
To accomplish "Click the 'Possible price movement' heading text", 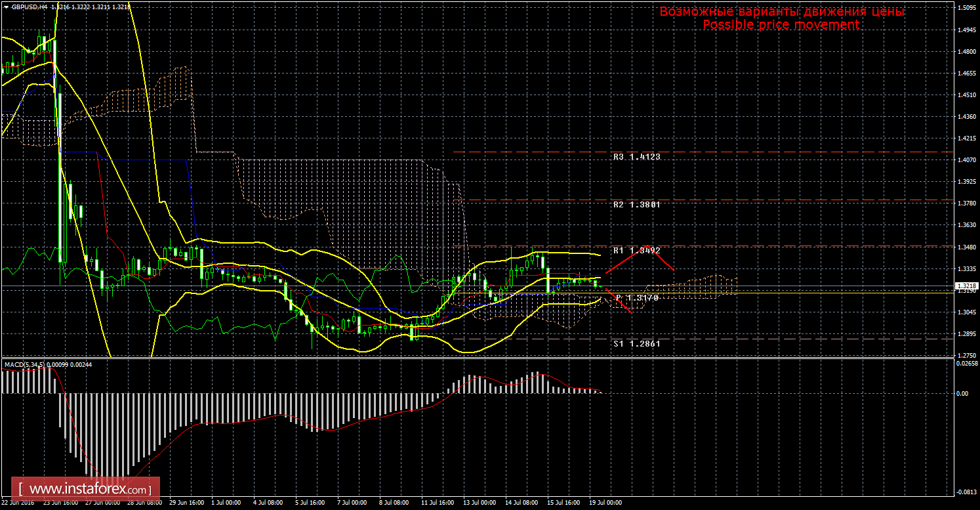I will tap(781, 25).
